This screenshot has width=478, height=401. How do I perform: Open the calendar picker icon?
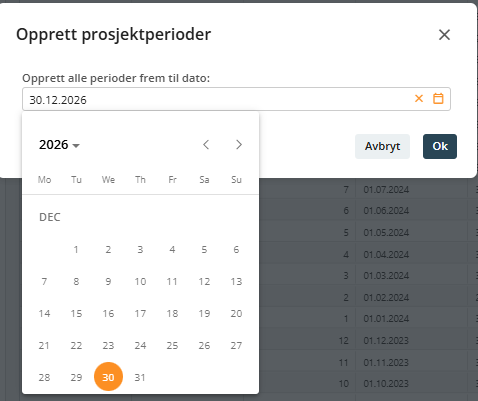click(x=438, y=99)
